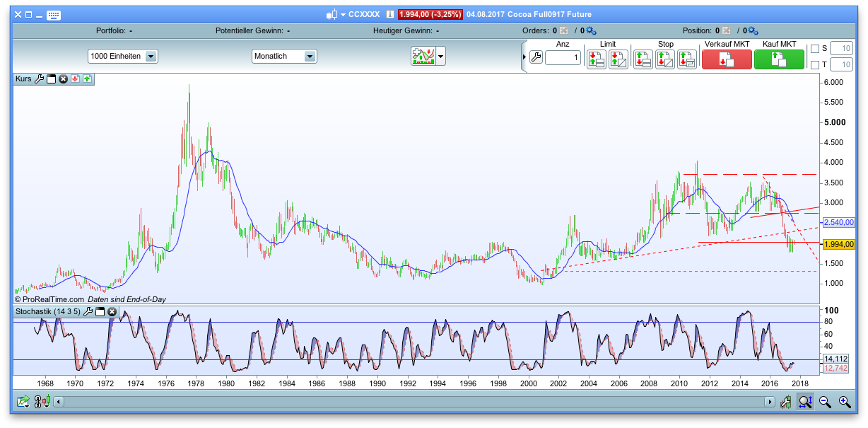Click the Anz quantity input field
868x428 pixels.
(563, 57)
